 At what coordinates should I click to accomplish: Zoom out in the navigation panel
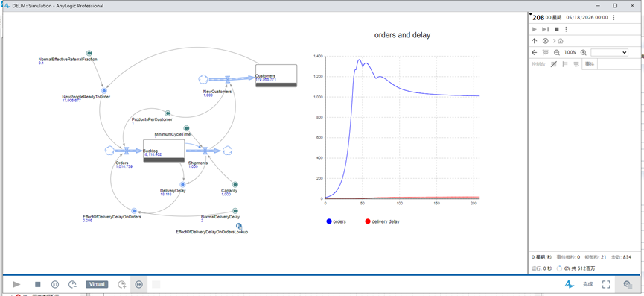pyautogui.click(x=557, y=53)
